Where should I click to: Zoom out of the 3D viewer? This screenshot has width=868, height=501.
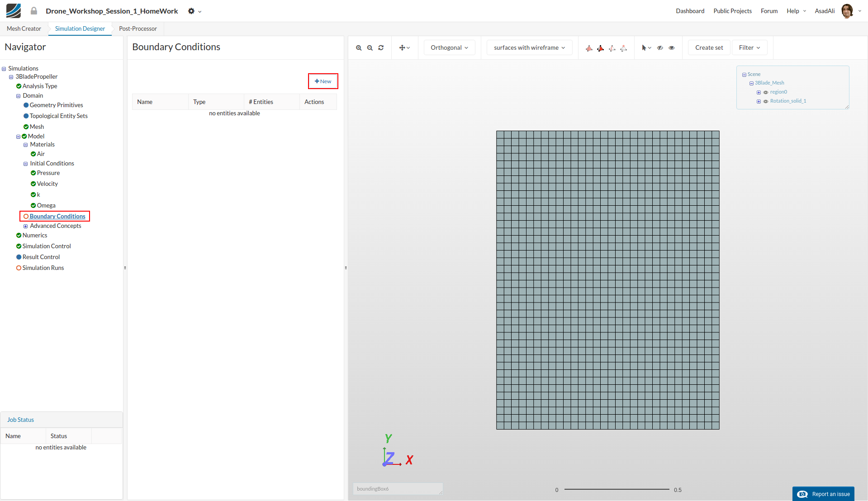(370, 47)
